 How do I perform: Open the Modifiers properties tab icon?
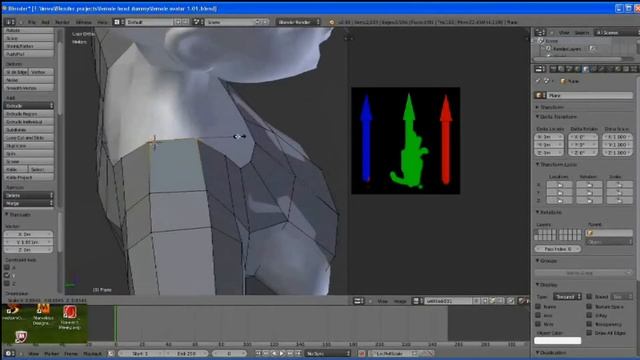602,69
